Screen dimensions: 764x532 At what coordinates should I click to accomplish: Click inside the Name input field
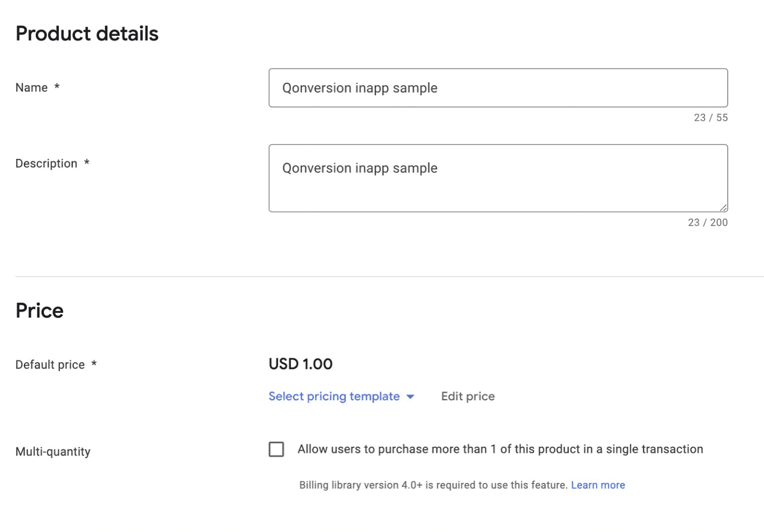click(x=497, y=88)
